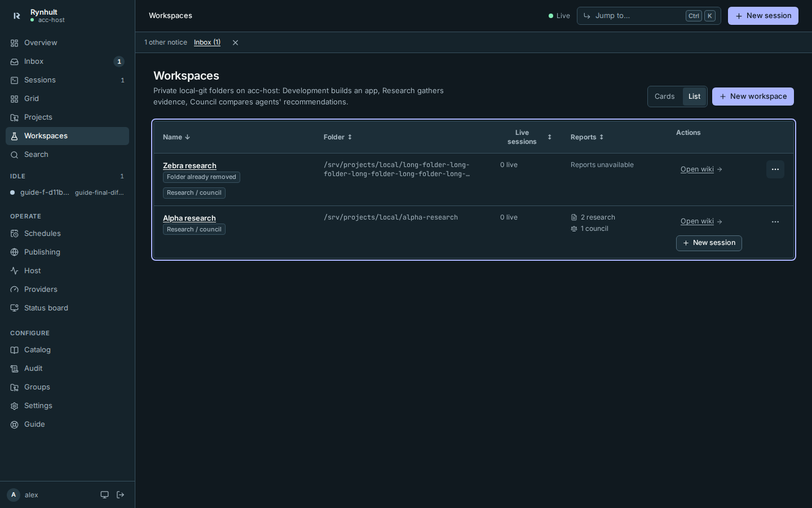Open the more actions menu for Zebra research

pyautogui.click(x=775, y=169)
